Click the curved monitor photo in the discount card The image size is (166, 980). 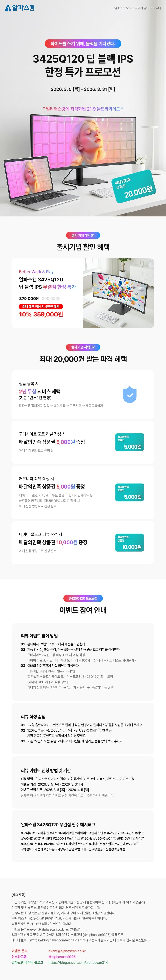coord(119,293)
